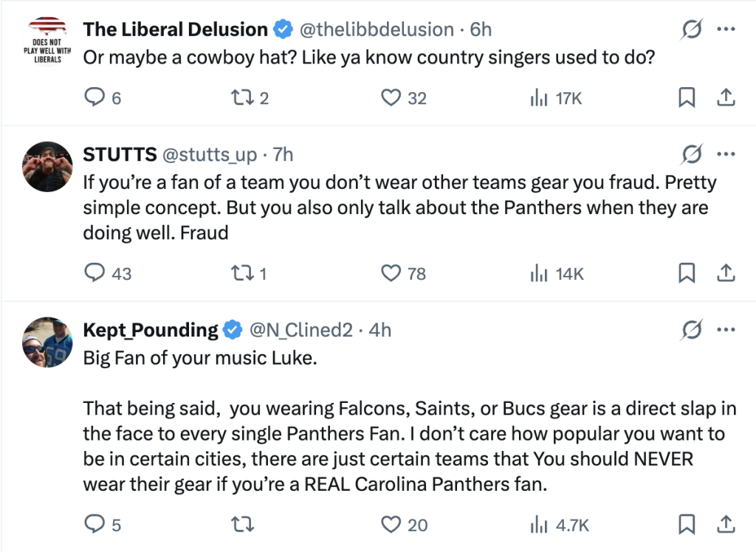Open more options on The Liberal Delusion tweet
Screen dimensions: 756x552
[726, 30]
